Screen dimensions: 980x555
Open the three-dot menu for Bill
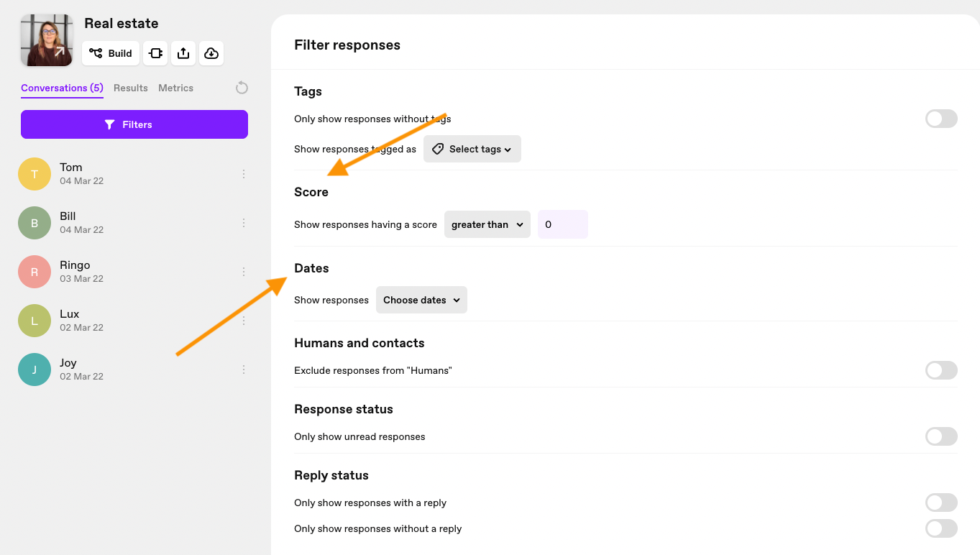[x=244, y=223]
